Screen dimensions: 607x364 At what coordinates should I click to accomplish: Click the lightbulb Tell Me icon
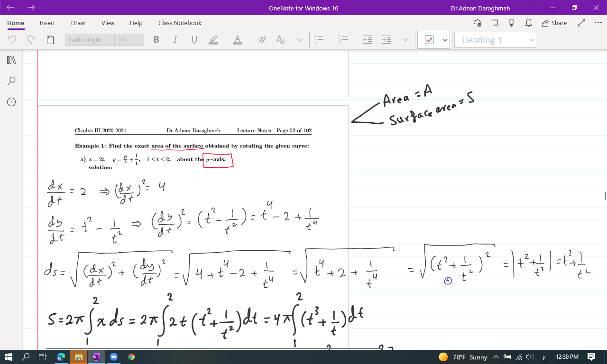[511, 23]
